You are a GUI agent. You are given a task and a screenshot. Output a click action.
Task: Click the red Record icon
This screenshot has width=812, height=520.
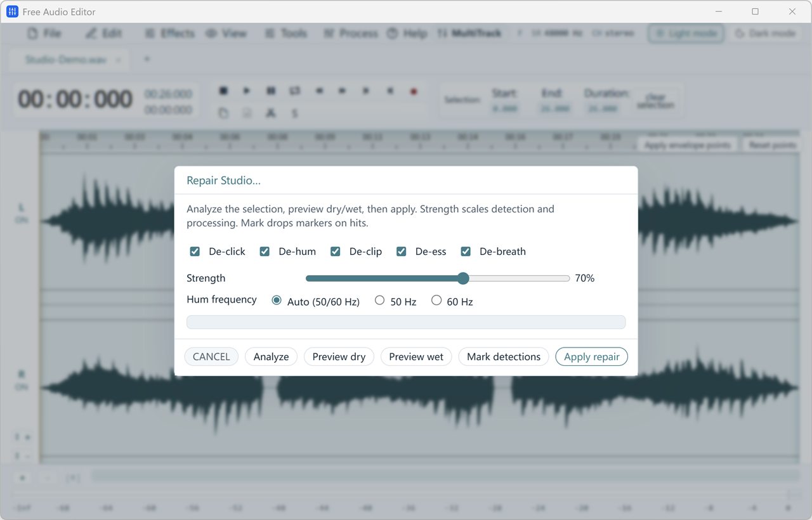(414, 91)
